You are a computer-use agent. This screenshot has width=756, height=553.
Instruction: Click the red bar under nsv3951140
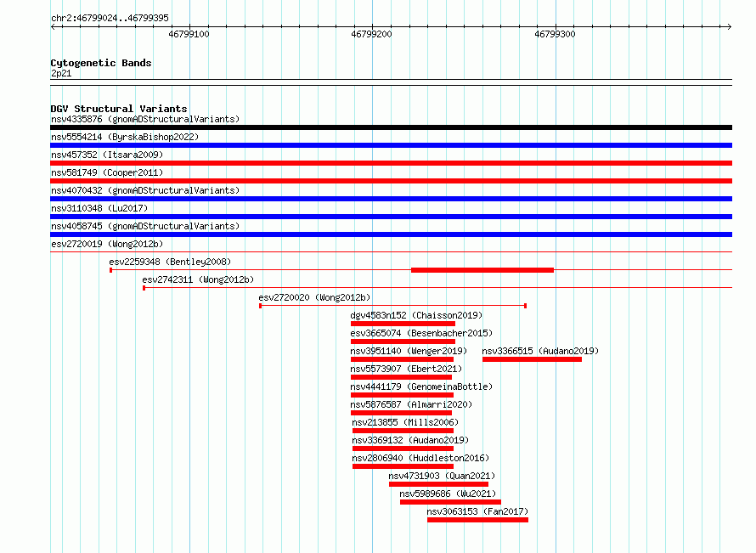[402, 359]
